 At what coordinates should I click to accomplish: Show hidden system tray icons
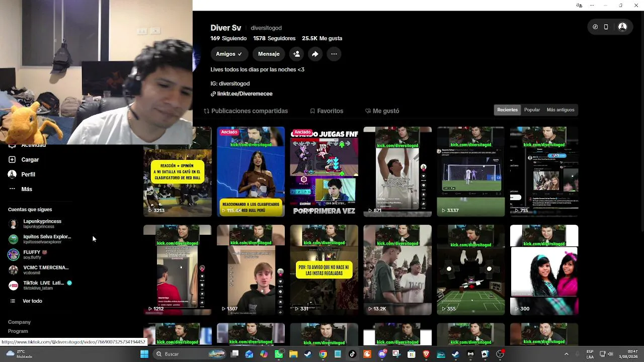(566, 354)
